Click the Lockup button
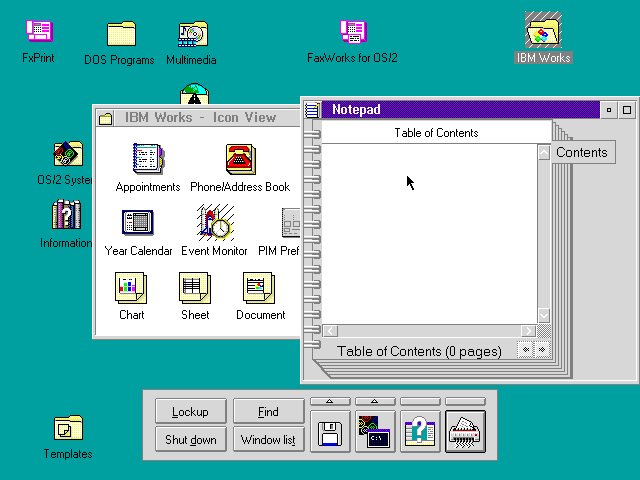The width and height of the screenshot is (640, 480). (191, 411)
